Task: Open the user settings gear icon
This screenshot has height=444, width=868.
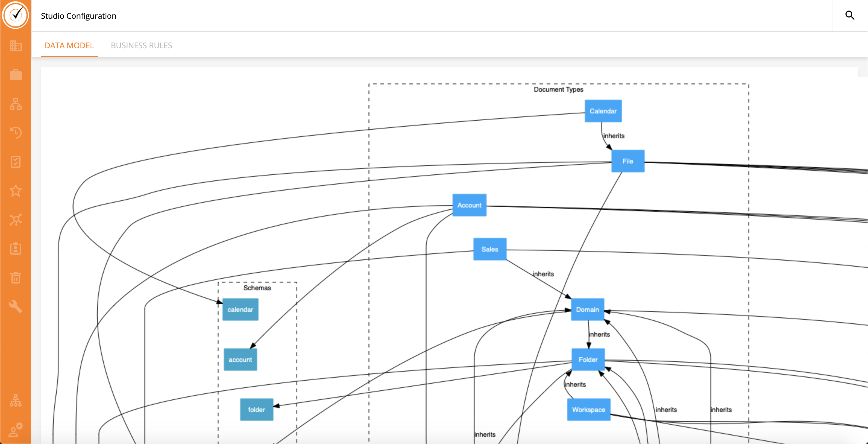Action: [x=15, y=430]
